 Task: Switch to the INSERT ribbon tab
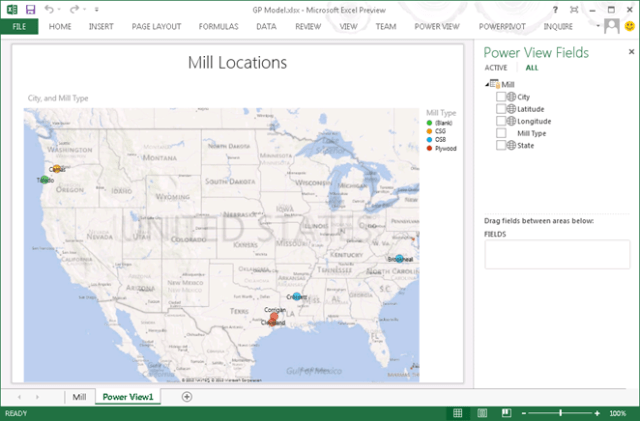coord(101,27)
